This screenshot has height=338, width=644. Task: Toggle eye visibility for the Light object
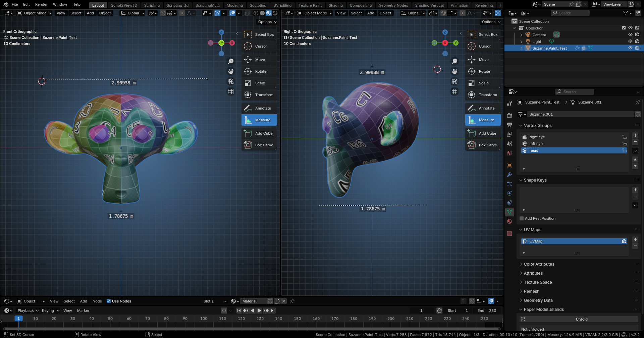pos(630,41)
